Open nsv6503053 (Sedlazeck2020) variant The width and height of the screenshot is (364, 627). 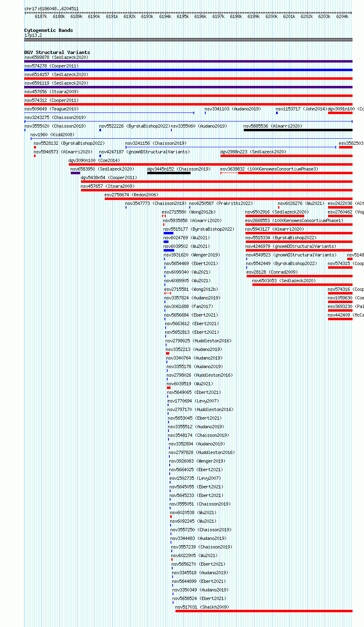[284, 281]
